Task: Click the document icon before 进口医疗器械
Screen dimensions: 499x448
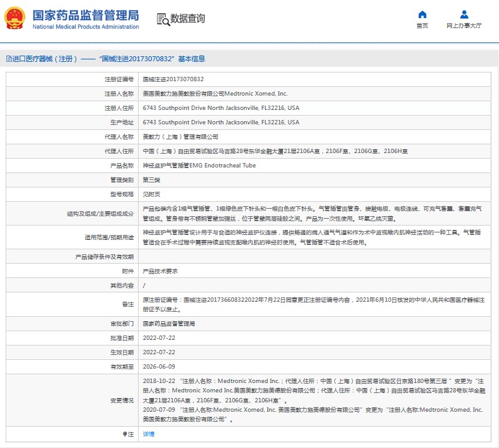Action: tap(9, 59)
